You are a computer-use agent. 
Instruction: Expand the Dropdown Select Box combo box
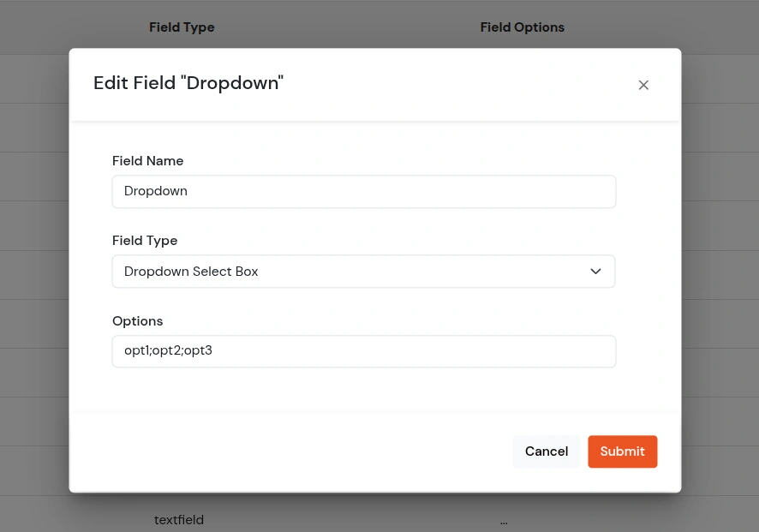click(363, 271)
